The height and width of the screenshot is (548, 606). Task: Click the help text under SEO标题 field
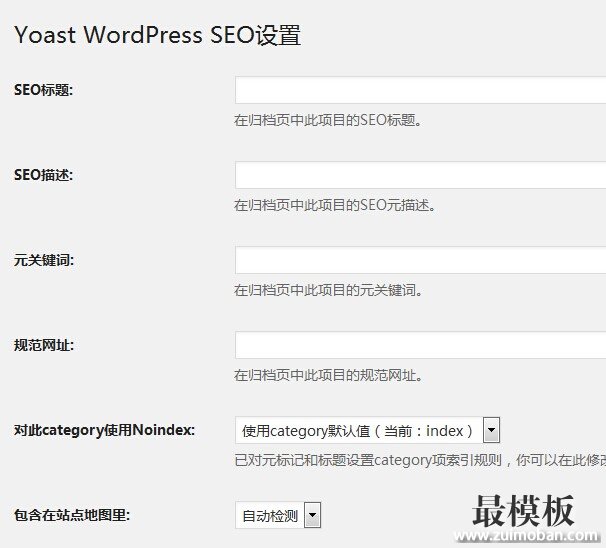328,120
